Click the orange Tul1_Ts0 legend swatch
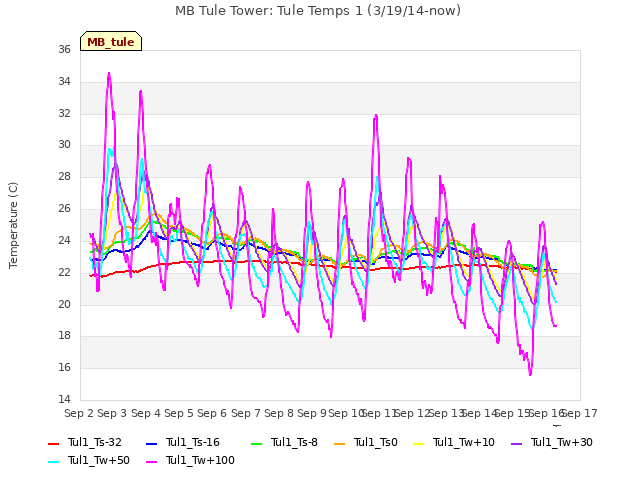Screen dimensions: 640x480 (x=339, y=443)
